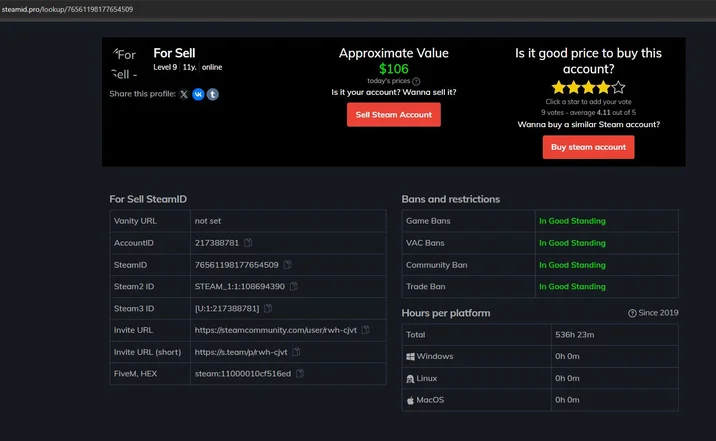716x441 pixels.
Task: Click the Sell Steam Account button
Action: 394,115
